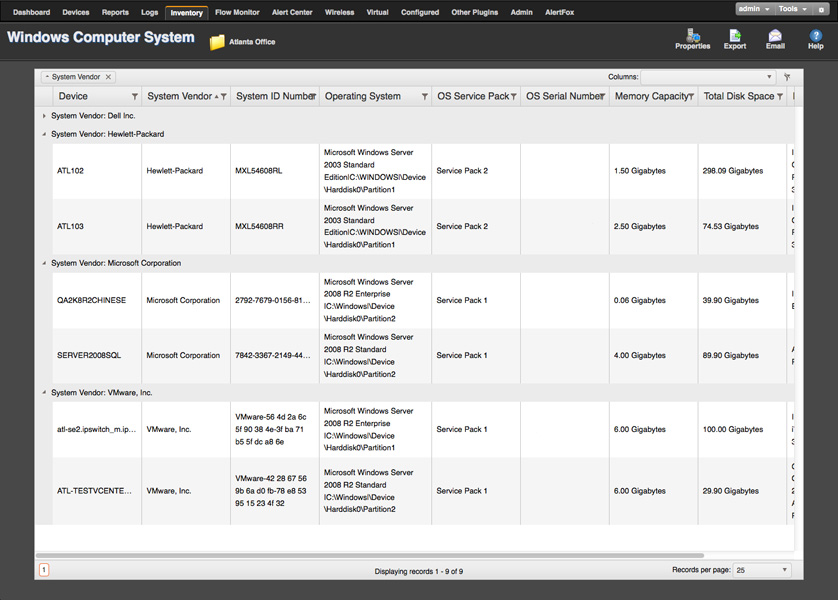Collapse the System Vendor: Hewlett-Packard group
Viewport: 838px width, 600px height.
click(x=44, y=134)
